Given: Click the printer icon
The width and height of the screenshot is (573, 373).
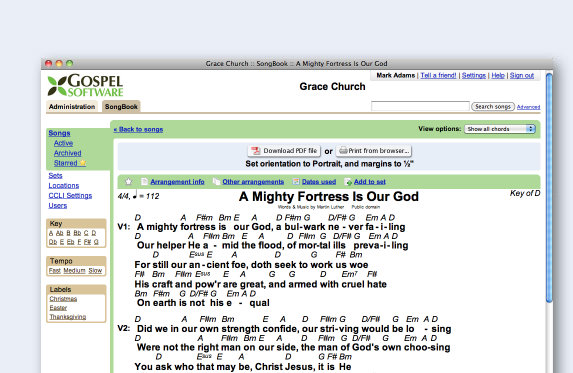Looking at the screenshot, I should click(x=343, y=151).
